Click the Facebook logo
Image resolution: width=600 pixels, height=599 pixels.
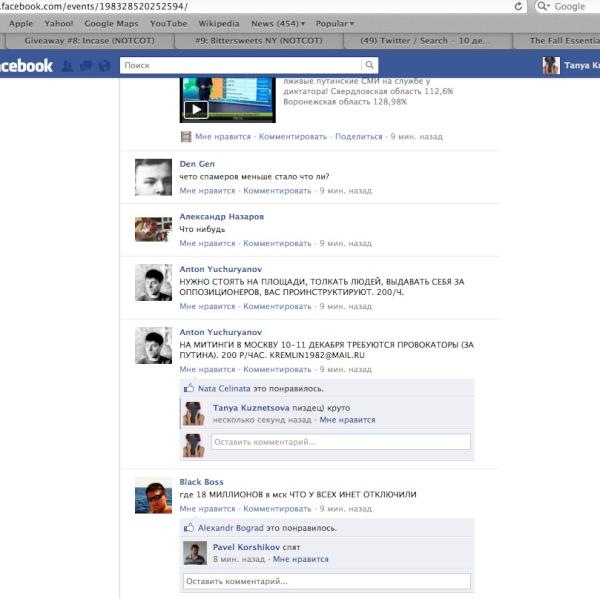(27, 66)
